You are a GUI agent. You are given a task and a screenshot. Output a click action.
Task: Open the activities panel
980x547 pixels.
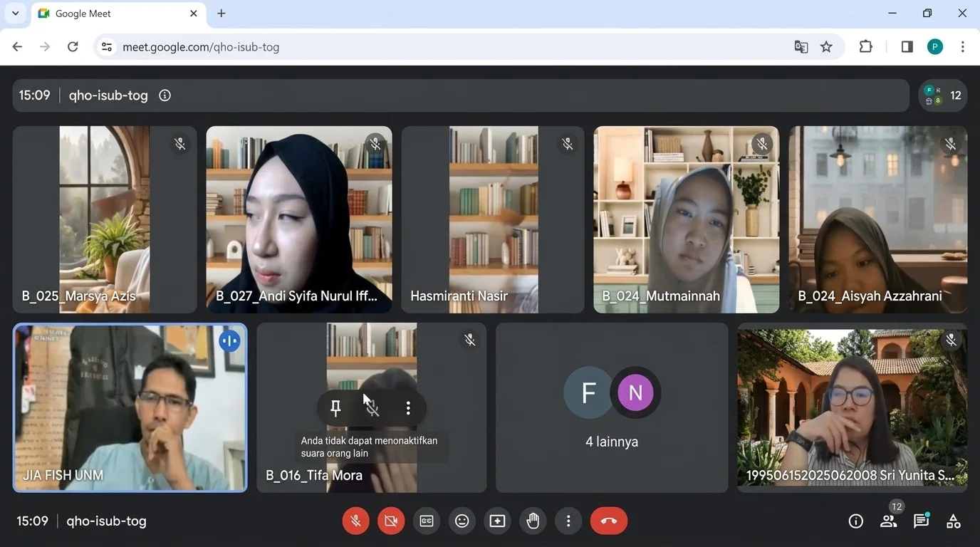(x=954, y=521)
